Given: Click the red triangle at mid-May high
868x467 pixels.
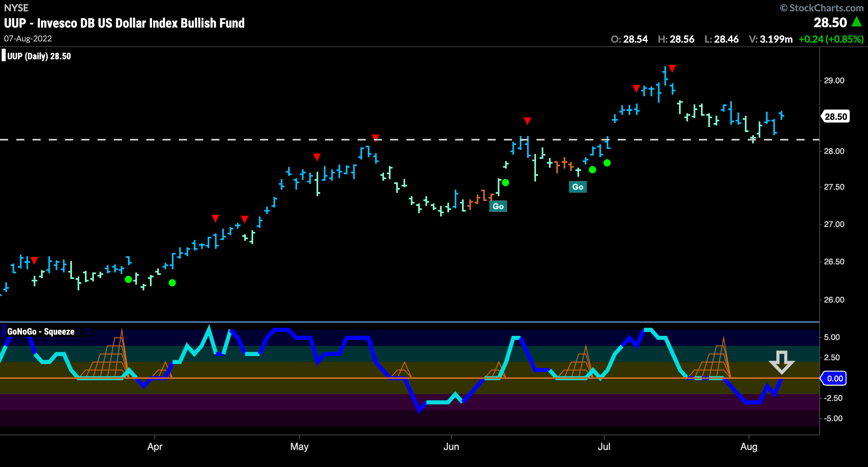Looking at the screenshot, I should click(x=375, y=137).
